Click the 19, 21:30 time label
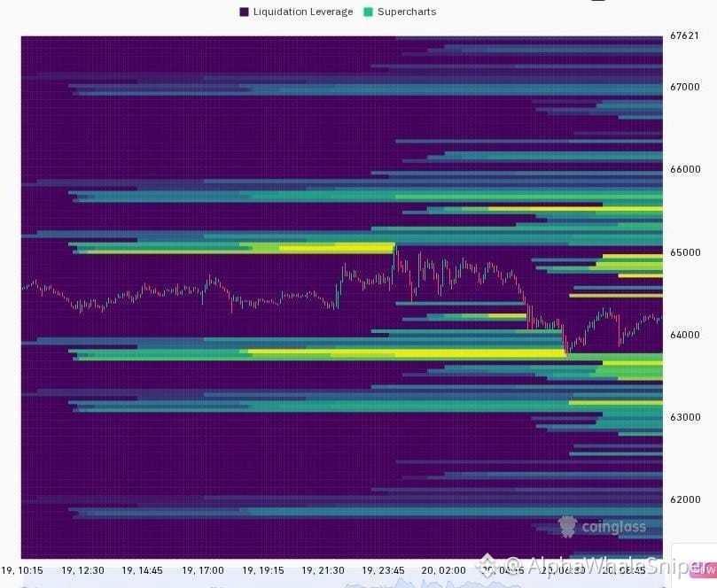The height and width of the screenshot is (588, 717). click(323, 570)
